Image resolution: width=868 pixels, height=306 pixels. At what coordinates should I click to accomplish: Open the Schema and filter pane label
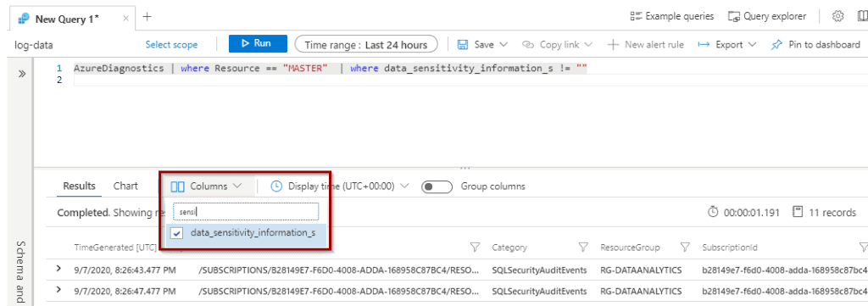pos(21,272)
